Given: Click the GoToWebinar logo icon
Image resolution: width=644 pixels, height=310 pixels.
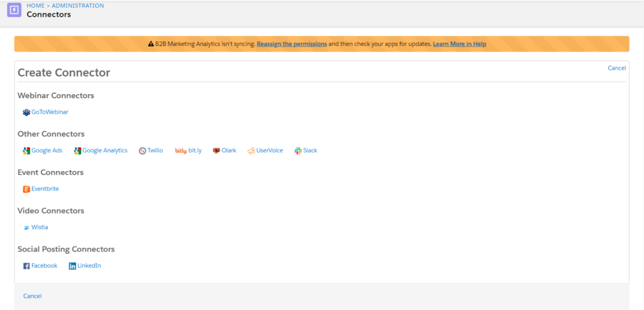Looking at the screenshot, I should tap(26, 112).
